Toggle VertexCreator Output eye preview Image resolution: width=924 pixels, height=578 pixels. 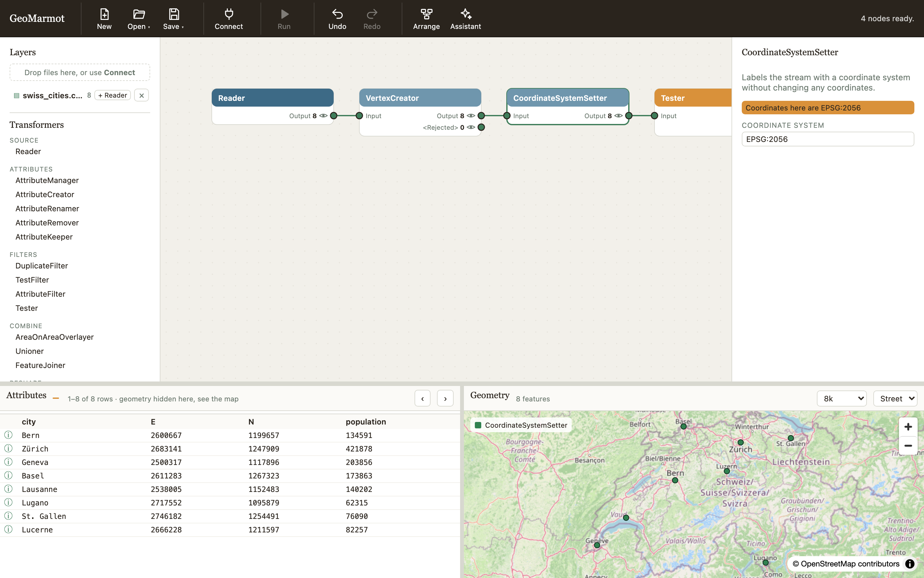(471, 116)
